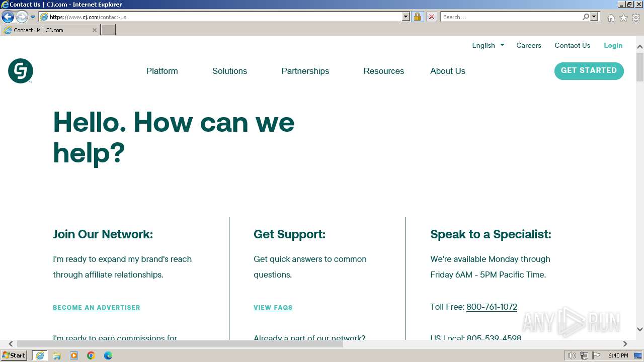Click the network tray icon
This screenshot has width=644, height=362.
click(x=584, y=355)
